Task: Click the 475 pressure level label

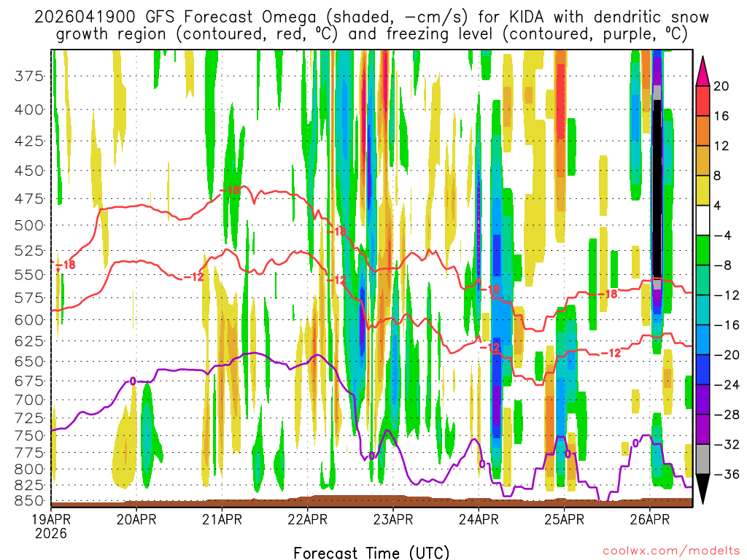Action: pyautogui.click(x=29, y=198)
